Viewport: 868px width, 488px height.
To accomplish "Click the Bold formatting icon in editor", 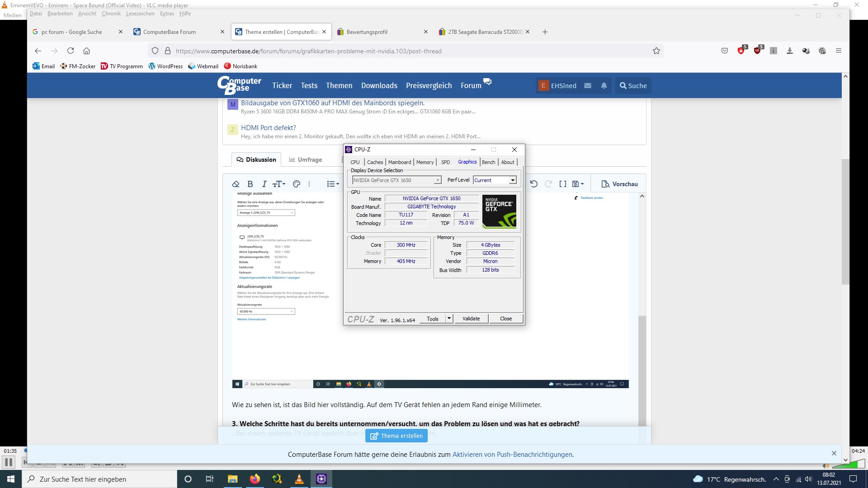I will [x=250, y=184].
